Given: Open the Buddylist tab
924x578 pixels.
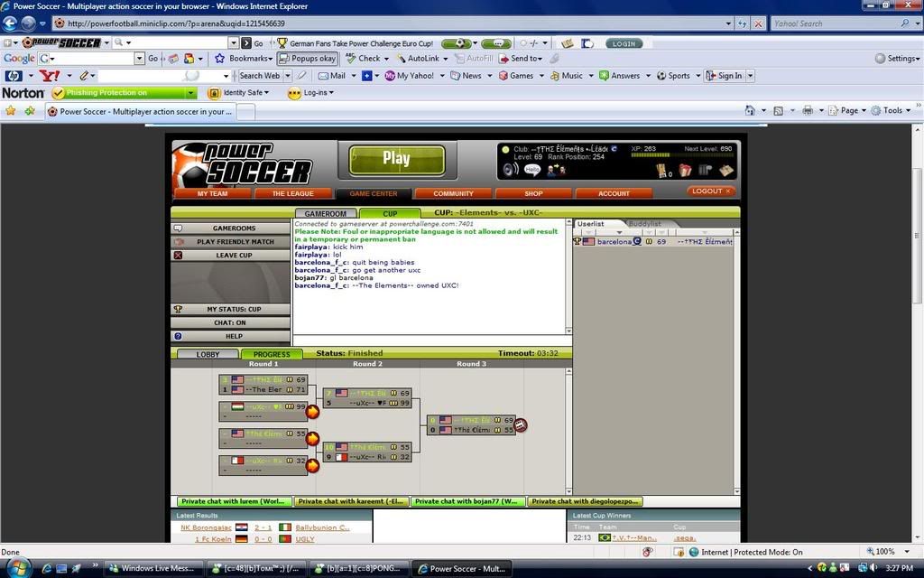Looking at the screenshot, I should 644,223.
